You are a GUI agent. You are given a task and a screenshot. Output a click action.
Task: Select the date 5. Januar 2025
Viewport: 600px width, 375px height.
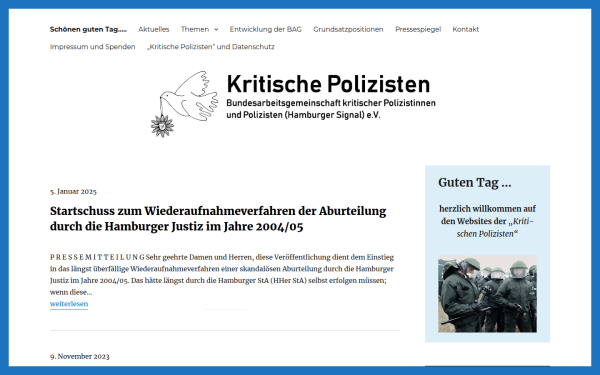pos(73,191)
